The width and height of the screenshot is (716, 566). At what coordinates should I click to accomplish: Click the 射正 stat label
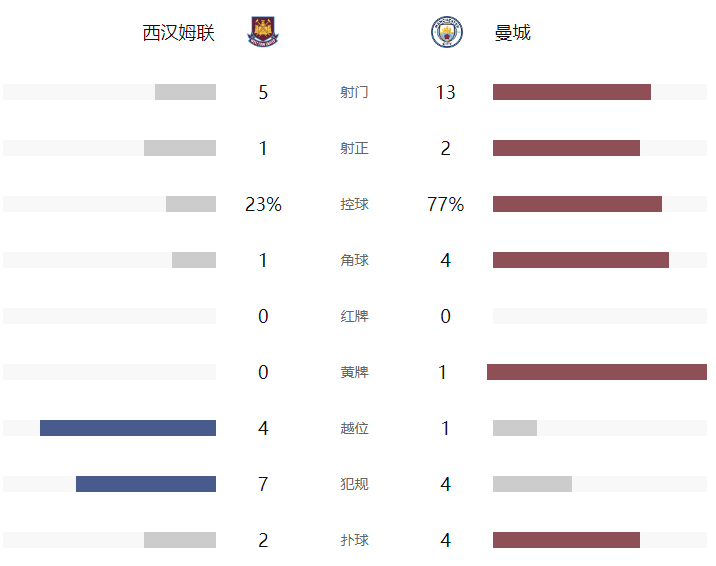[354, 149]
